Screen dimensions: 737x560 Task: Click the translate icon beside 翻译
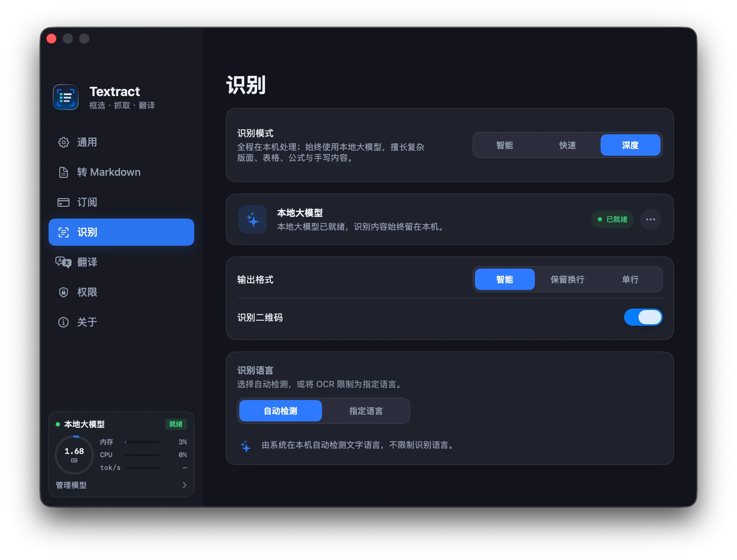[x=64, y=262]
